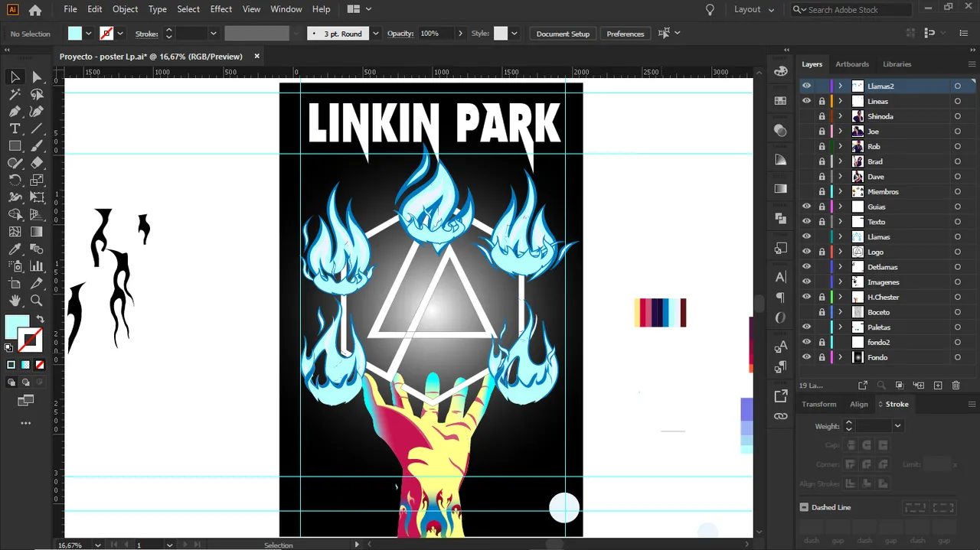Choose the Lasso tool

click(x=37, y=95)
